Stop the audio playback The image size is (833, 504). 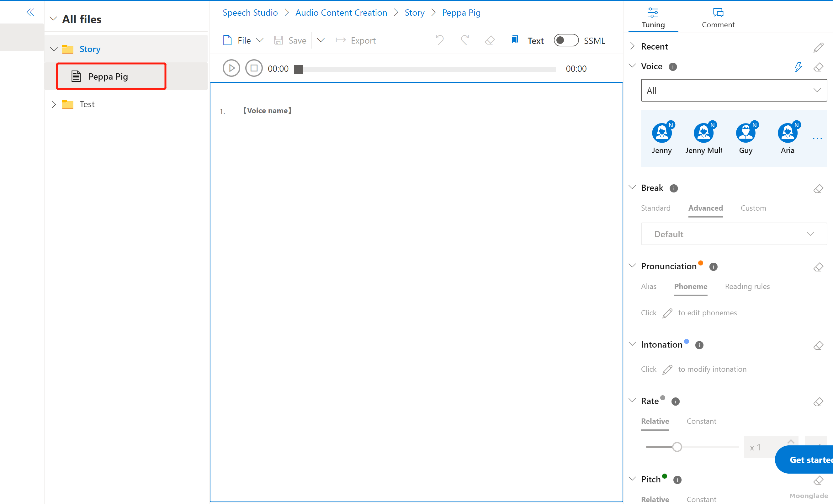point(254,68)
